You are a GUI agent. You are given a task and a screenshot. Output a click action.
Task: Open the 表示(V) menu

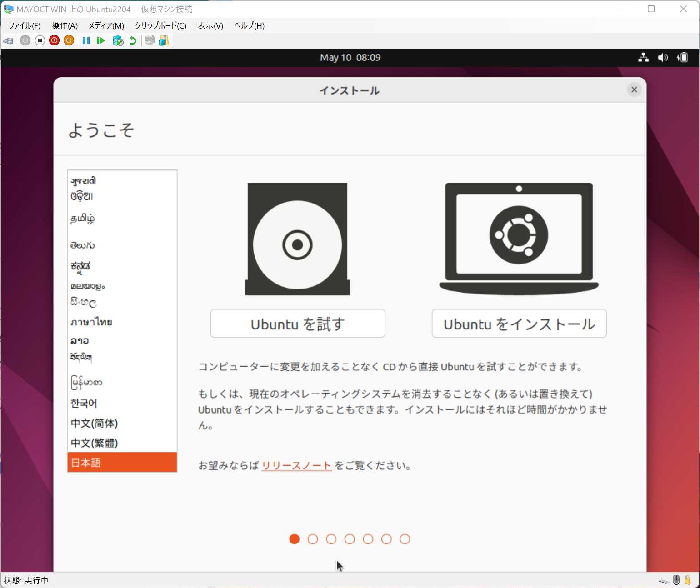coord(210,26)
